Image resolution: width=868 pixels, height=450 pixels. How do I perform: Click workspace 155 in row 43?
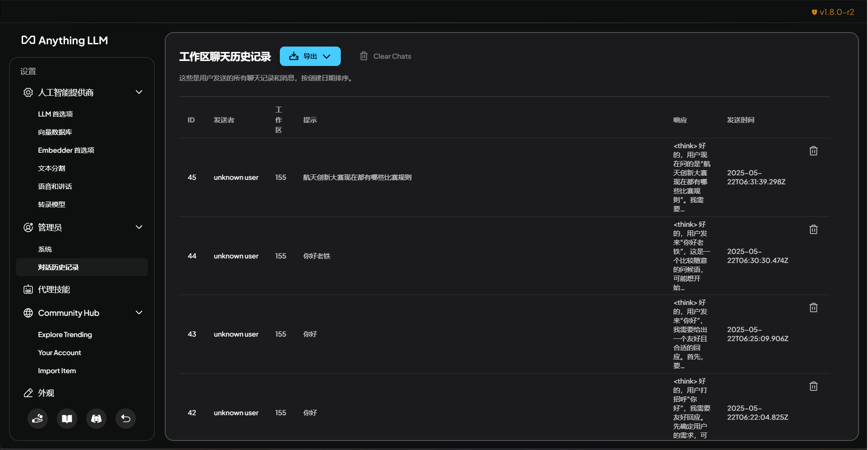[281, 334]
